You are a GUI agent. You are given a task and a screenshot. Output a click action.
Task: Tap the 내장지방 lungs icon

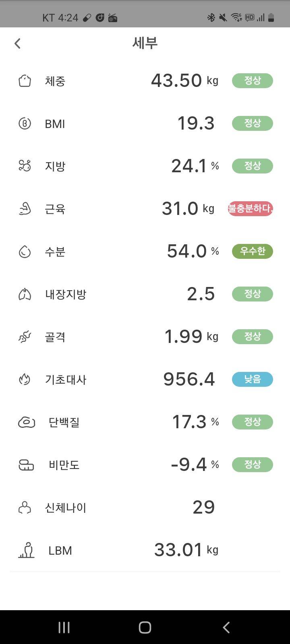(25, 294)
